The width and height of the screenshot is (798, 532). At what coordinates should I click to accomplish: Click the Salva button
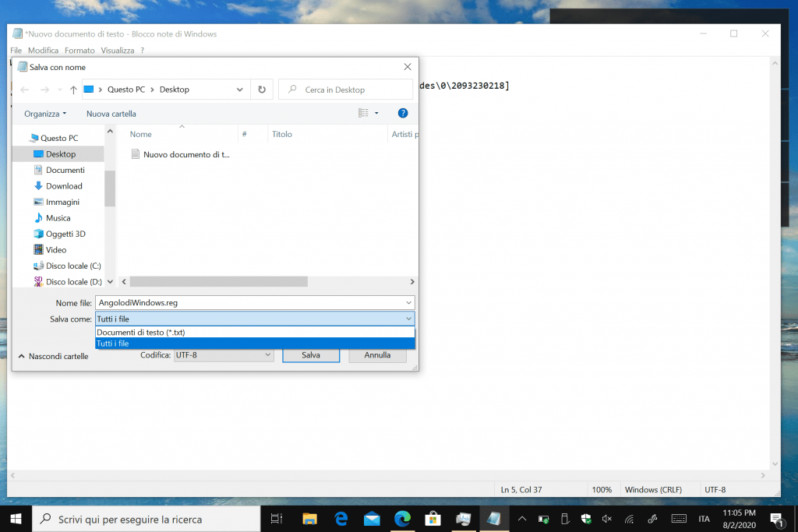[x=311, y=355]
